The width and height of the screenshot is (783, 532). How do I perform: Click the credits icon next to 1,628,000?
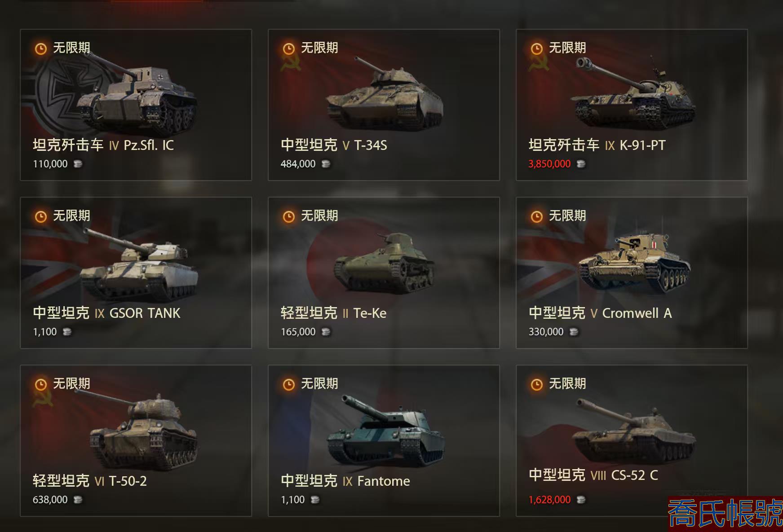[x=581, y=500]
